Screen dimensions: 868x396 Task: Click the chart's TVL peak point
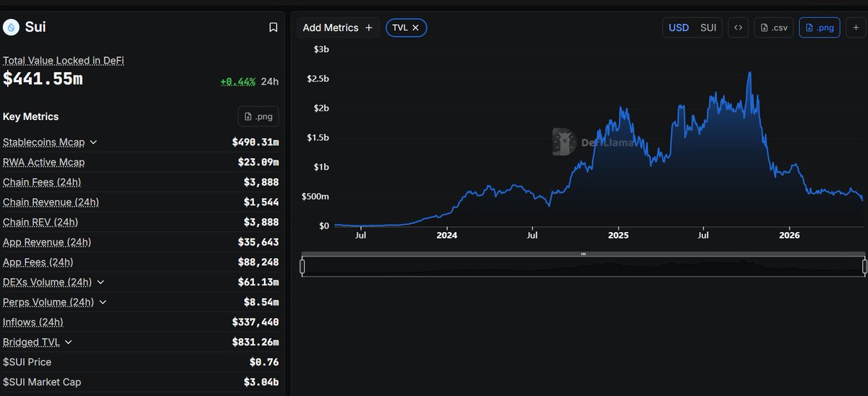(x=749, y=72)
